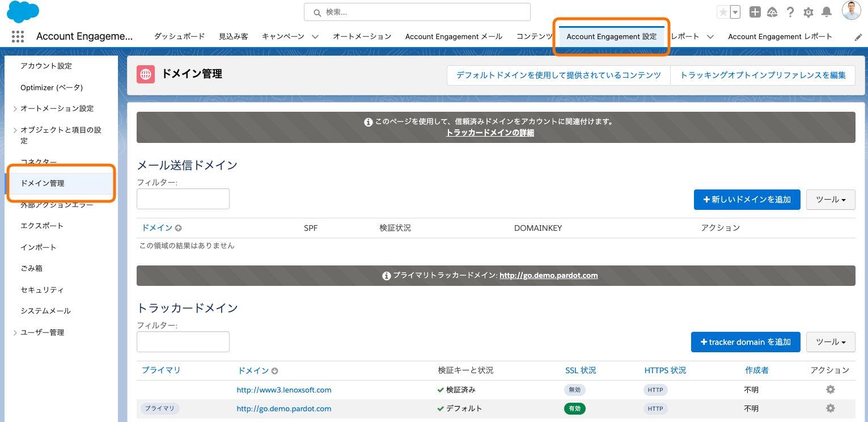Image resolution: width=868 pixels, height=422 pixels.
Task: Open action gear for www3.lenoxsoft.com row
Action: (831, 390)
